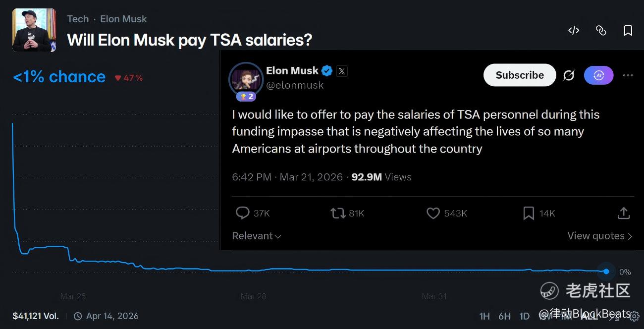Select the 6H time range
This screenshot has width=644, height=329.
pos(504,316)
